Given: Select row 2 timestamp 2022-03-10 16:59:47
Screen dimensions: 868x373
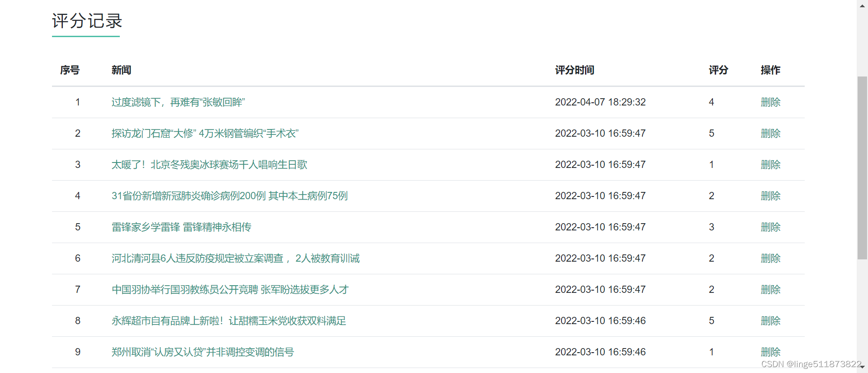Looking at the screenshot, I should 600,134.
